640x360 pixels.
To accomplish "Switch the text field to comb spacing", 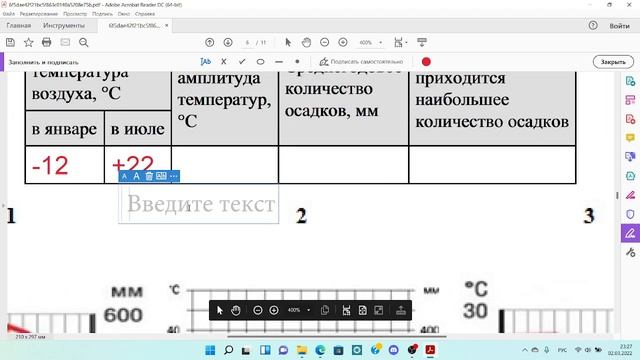I will coord(161,176).
